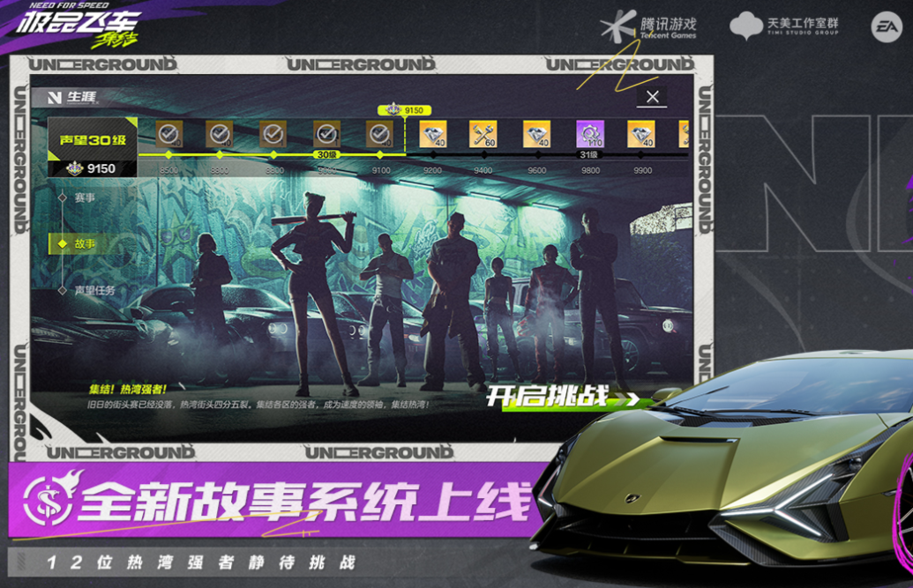Viewport: 913px width, 588px height.
Task: Click the story description starting with 旧日的街头赛
Action: (258, 405)
